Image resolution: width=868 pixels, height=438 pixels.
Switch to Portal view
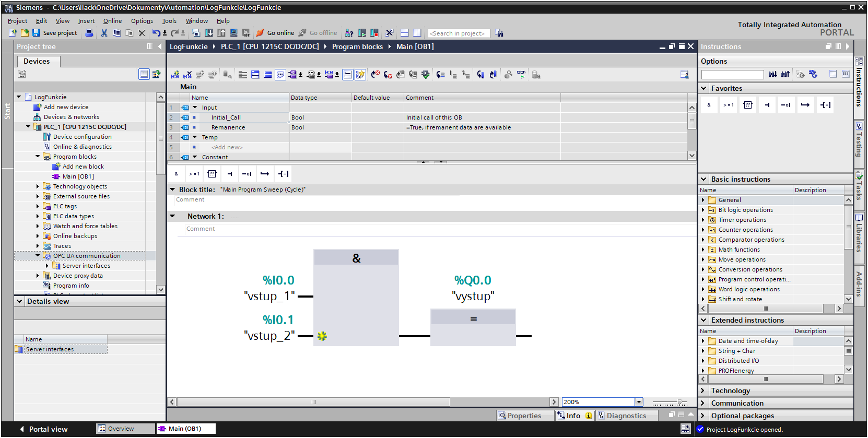[44, 429]
